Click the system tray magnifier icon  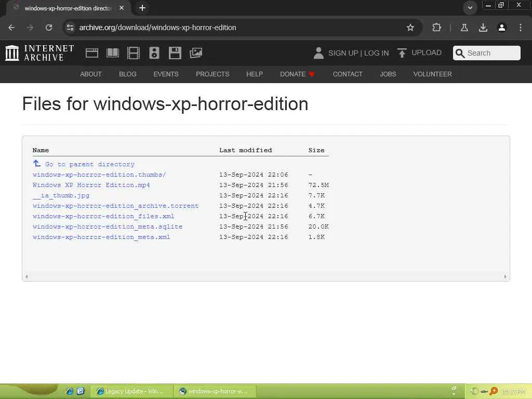click(494, 391)
